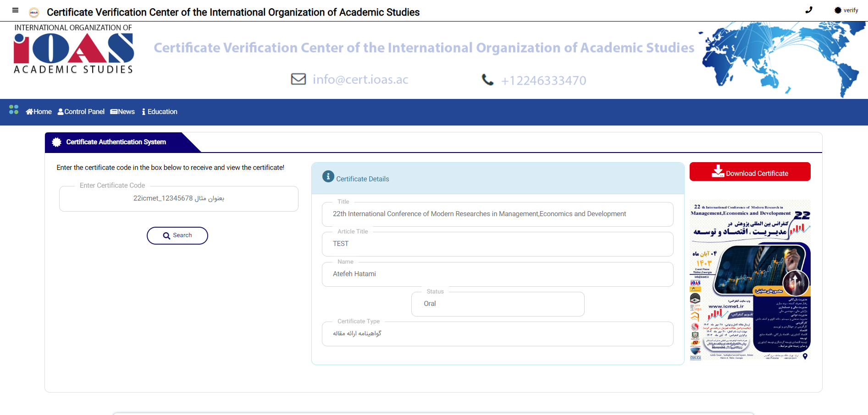Click the envelope email icon
This screenshot has height=415, width=868.
click(x=299, y=79)
